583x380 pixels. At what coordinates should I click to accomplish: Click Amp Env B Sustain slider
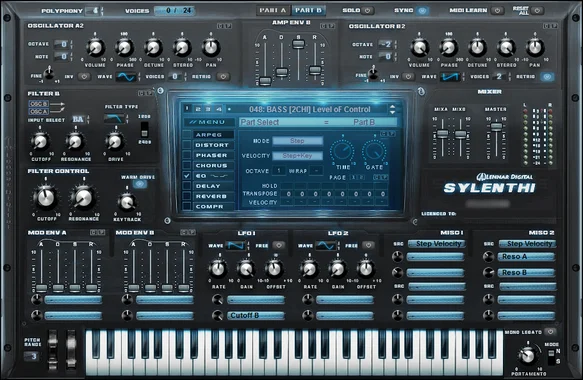pos(298,45)
